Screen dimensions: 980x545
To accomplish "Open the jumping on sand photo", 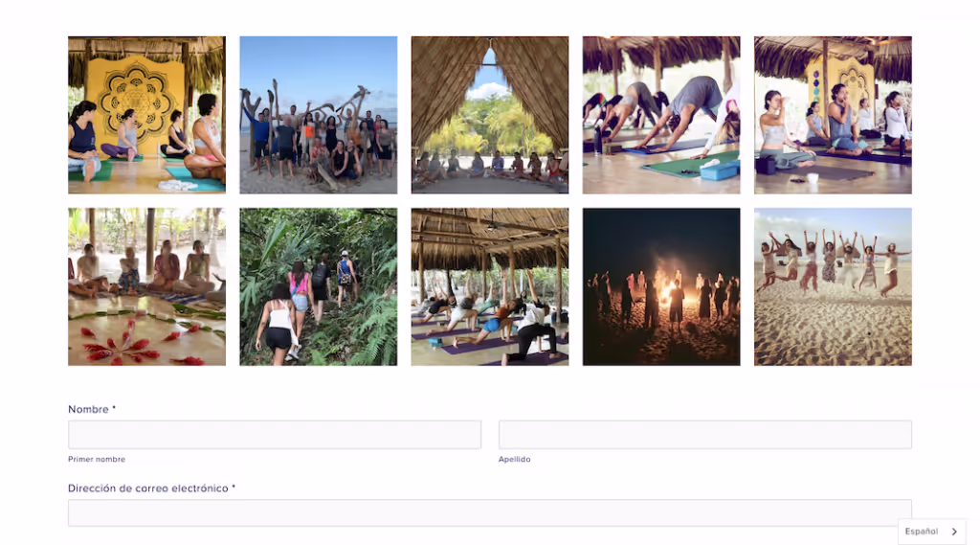I will pos(834,286).
